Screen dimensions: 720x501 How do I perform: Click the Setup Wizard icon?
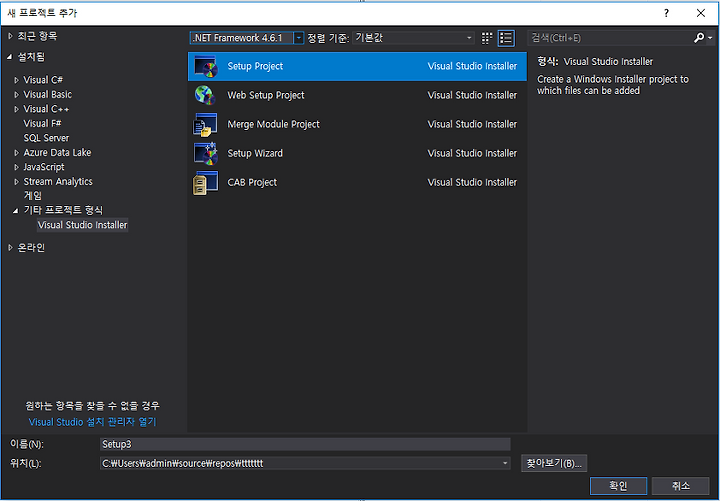coord(205,153)
